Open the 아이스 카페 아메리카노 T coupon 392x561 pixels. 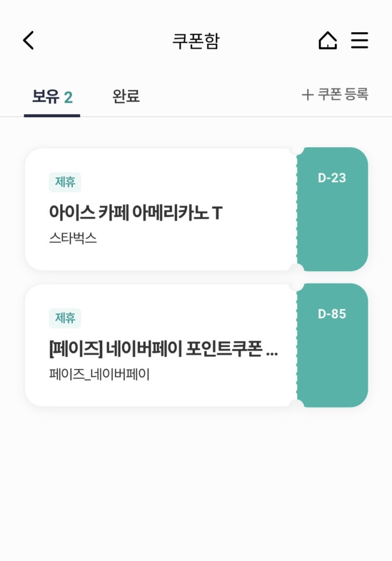pyautogui.click(x=136, y=213)
